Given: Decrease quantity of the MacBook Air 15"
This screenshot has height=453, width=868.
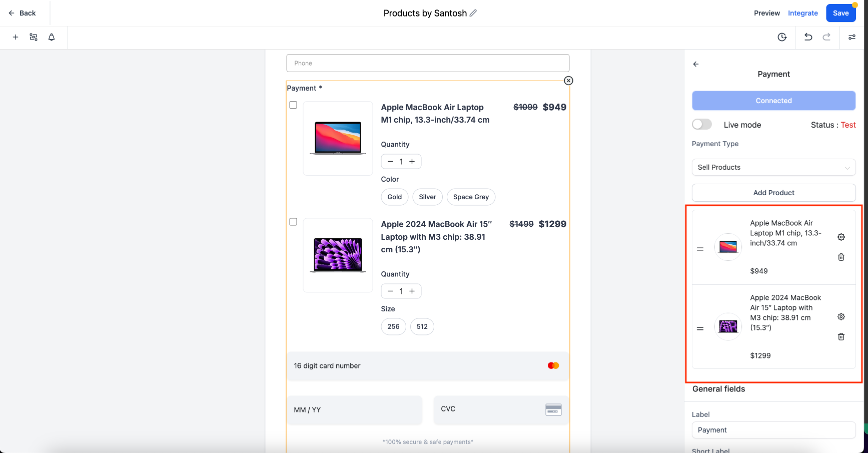Looking at the screenshot, I should coord(390,291).
